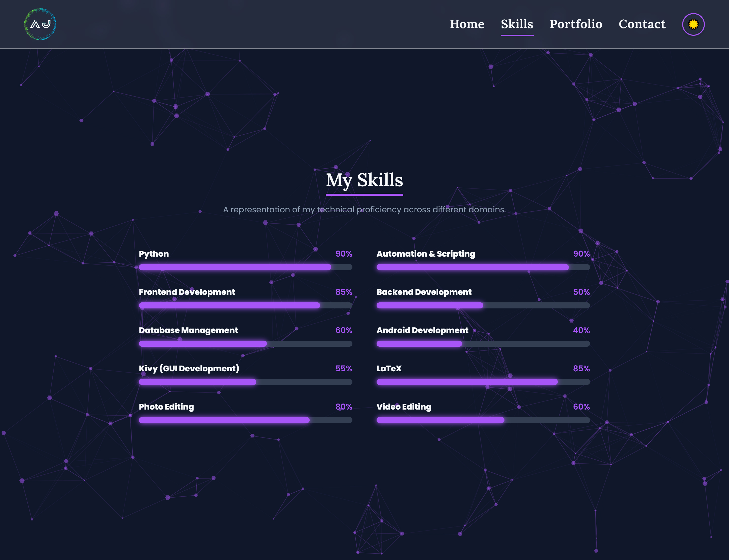Select the "Android Development" label

pos(422,330)
